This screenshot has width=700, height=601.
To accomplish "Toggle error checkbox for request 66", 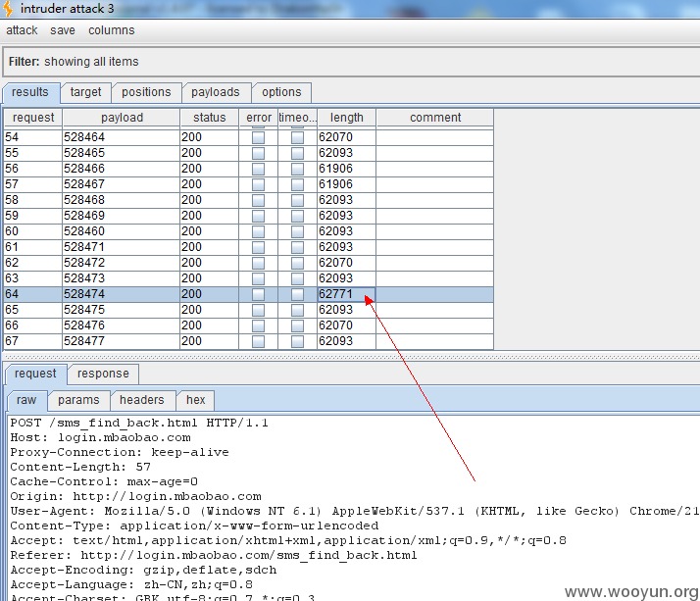I will 258,326.
